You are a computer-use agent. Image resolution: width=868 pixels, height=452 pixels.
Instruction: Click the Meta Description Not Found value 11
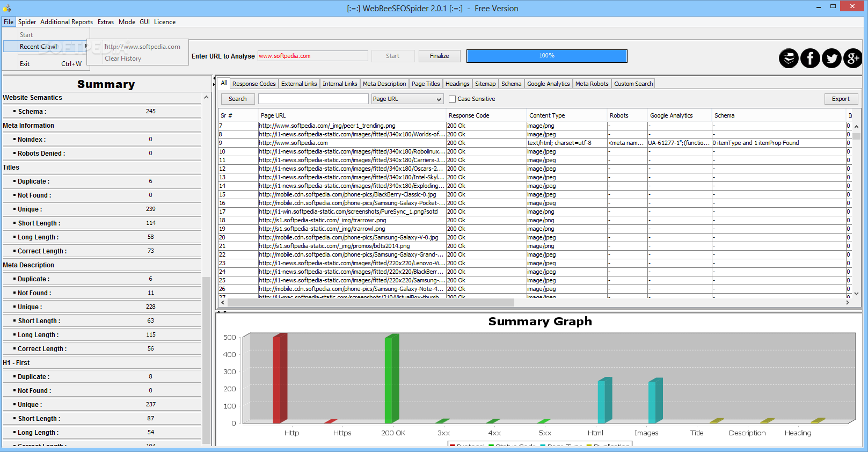[x=151, y=293]
